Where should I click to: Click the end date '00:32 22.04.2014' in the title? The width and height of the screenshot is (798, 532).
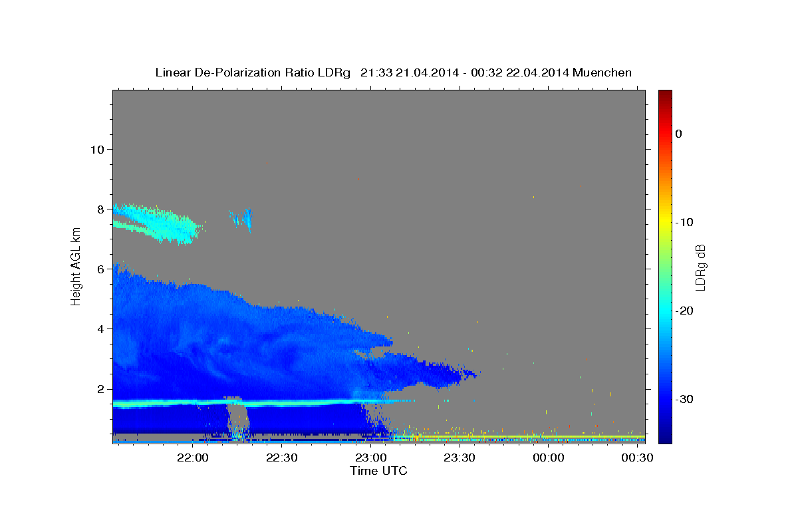(519, 72)
